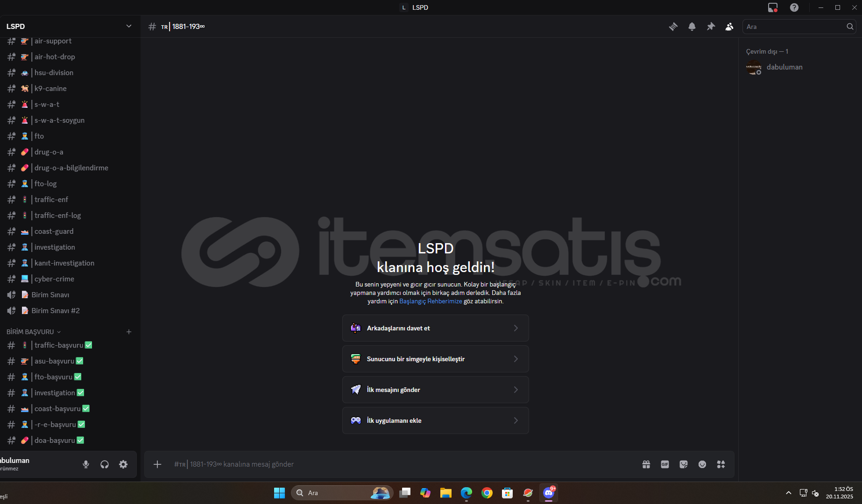Open the -r-e-başvuru channel

[70, 425]
